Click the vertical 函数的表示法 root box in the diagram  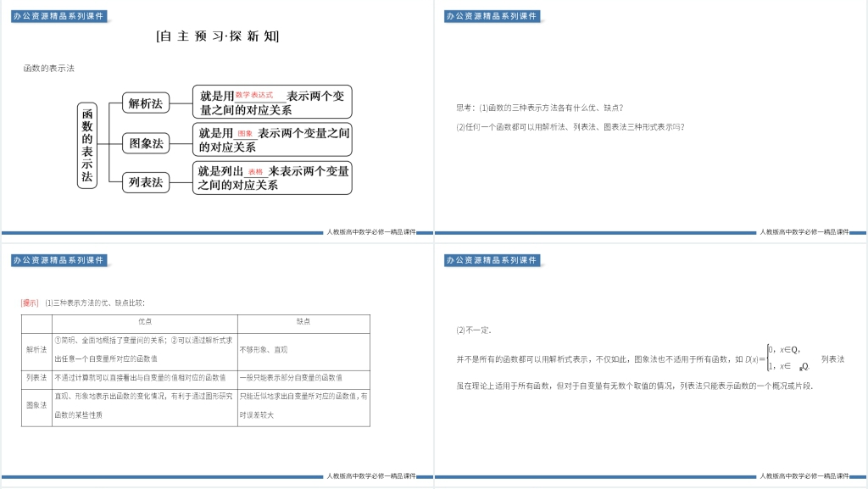pos(87,146)
